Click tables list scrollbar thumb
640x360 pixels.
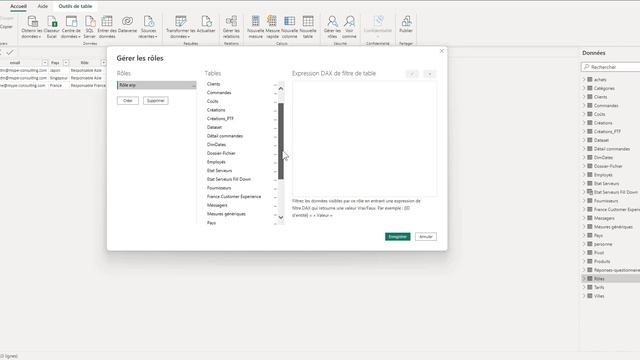(x=281, y=141)
